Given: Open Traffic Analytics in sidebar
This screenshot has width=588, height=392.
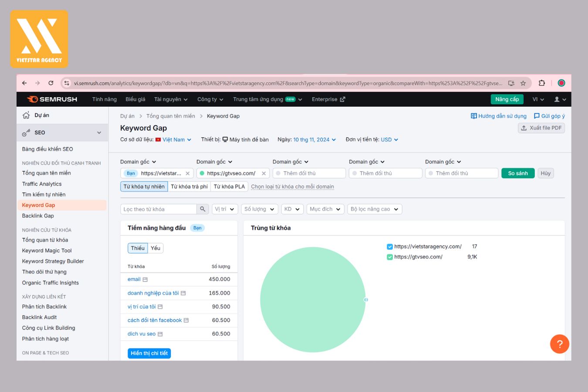Looking at the screenshot, I should pos(42,184).
